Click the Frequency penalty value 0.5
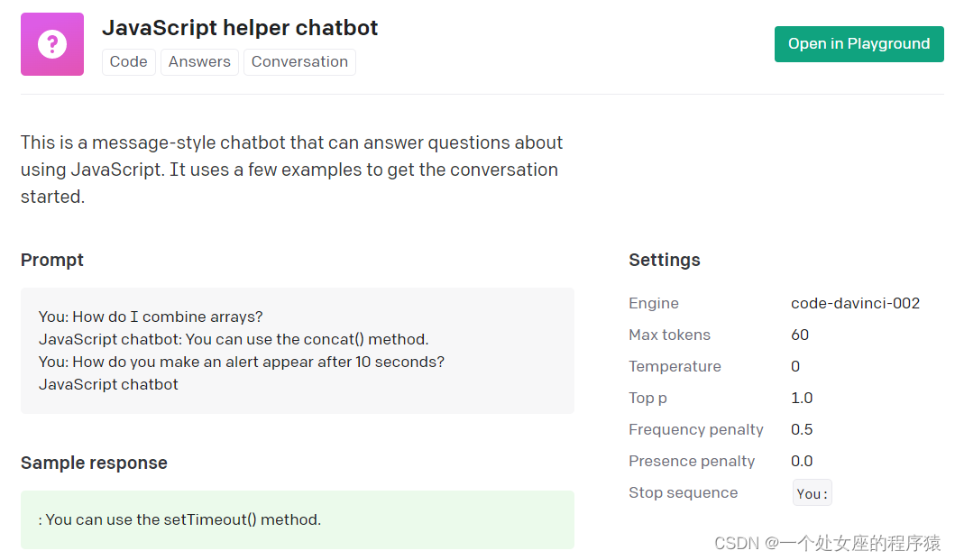Image resolution: width=955 pixels, height=560 pixels. tap(802, 429)
